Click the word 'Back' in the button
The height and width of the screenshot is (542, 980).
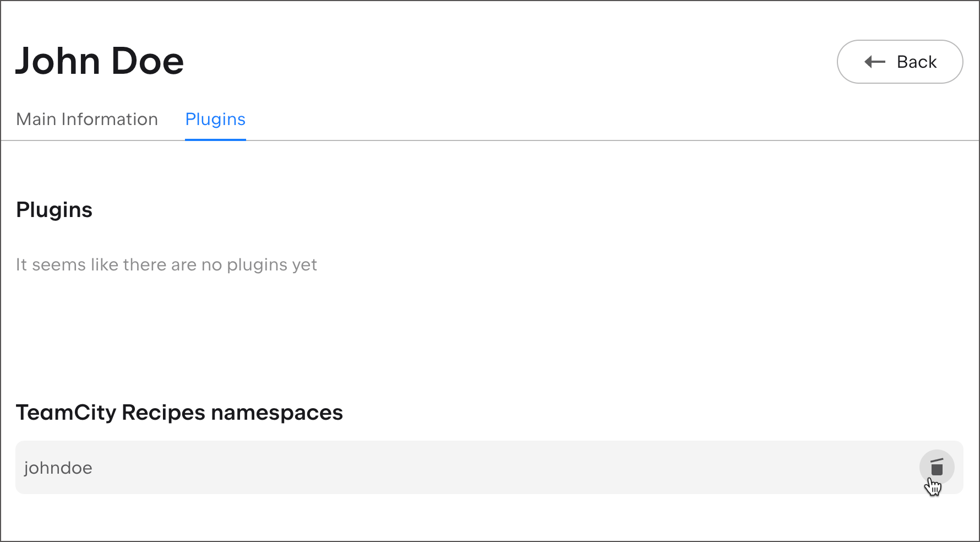[917, 62]
